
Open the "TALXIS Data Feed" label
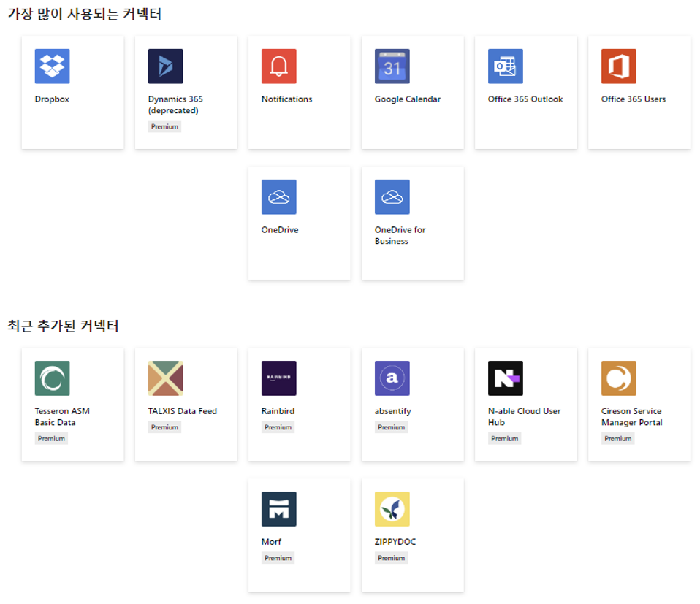(183, 411)
